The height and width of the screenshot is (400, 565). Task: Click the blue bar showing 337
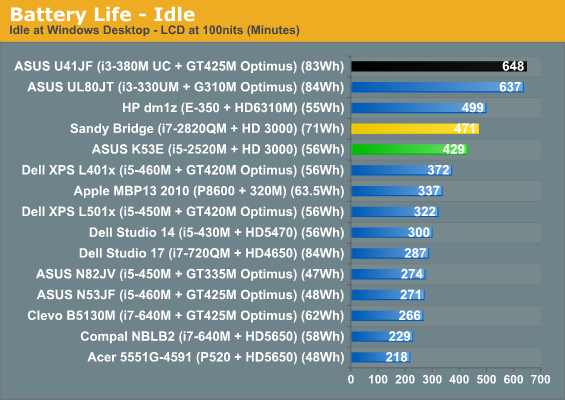pyautogui.click(x=397, y=191)
